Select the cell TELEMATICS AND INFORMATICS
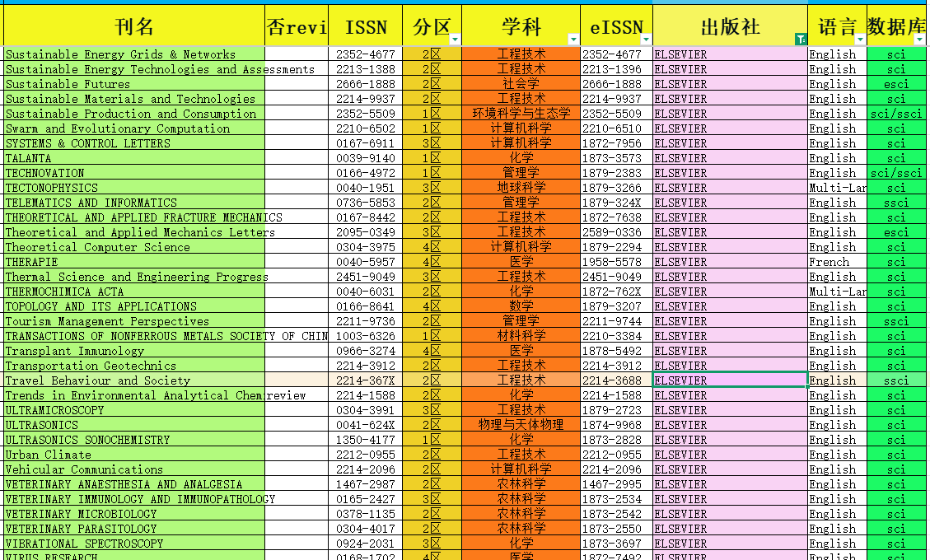Screen dimensions: 930x560 point(134,203)
